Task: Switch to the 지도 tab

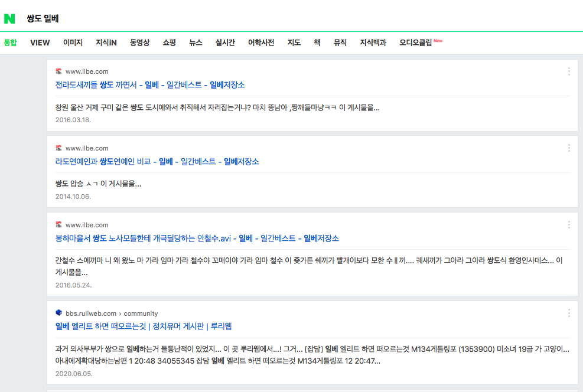Action: tap(294, 43)
